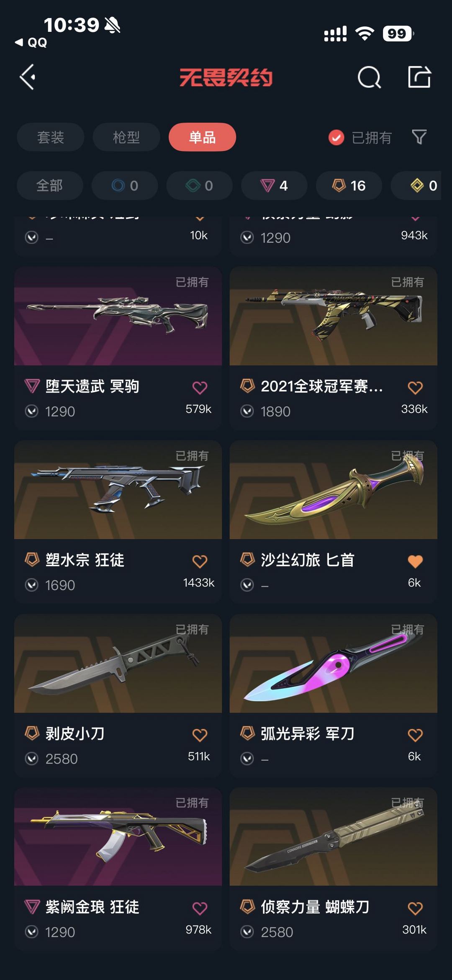Switch to the 套装 tab
The image size is (452, 980).
[51, 137]
